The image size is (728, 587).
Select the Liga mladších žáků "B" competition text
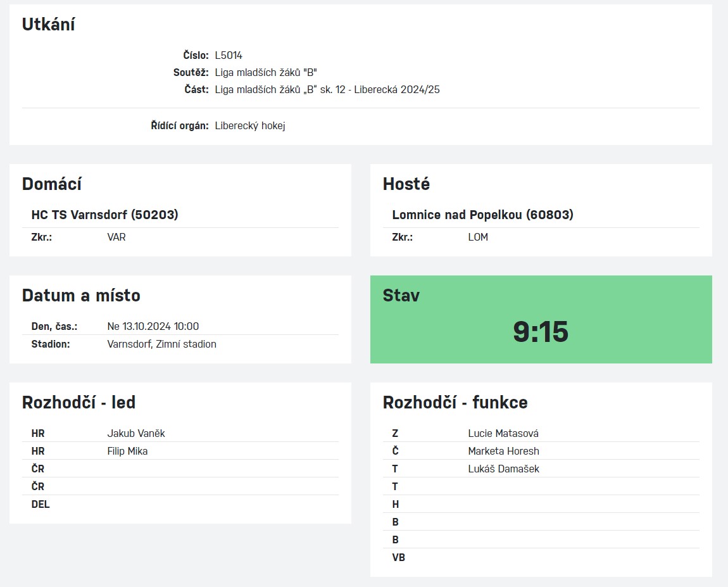coord(266,72)
